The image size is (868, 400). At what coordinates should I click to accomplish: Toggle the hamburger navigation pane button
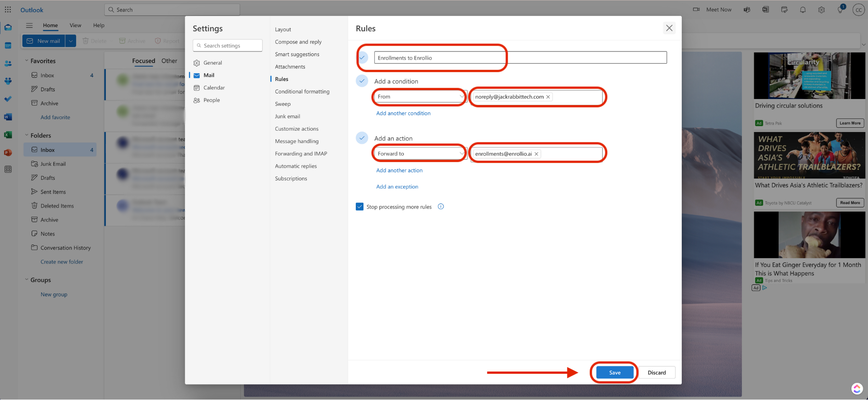click(x=29, y=25)
